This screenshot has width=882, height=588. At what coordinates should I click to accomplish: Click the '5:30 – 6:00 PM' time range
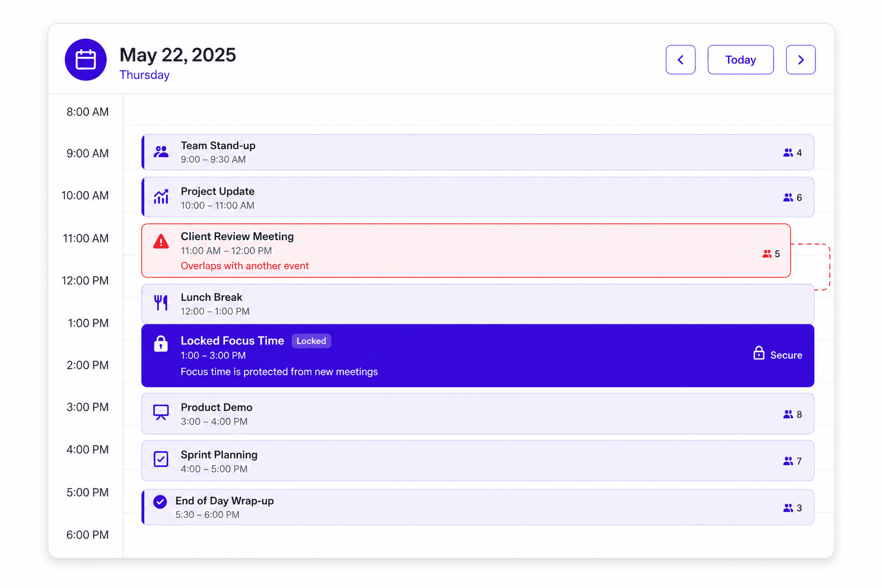point(207,515)
